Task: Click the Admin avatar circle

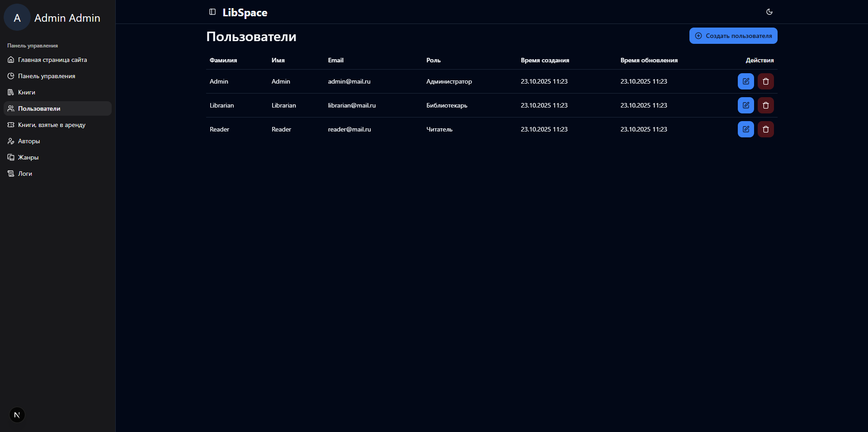Action: tap(17, 18)
